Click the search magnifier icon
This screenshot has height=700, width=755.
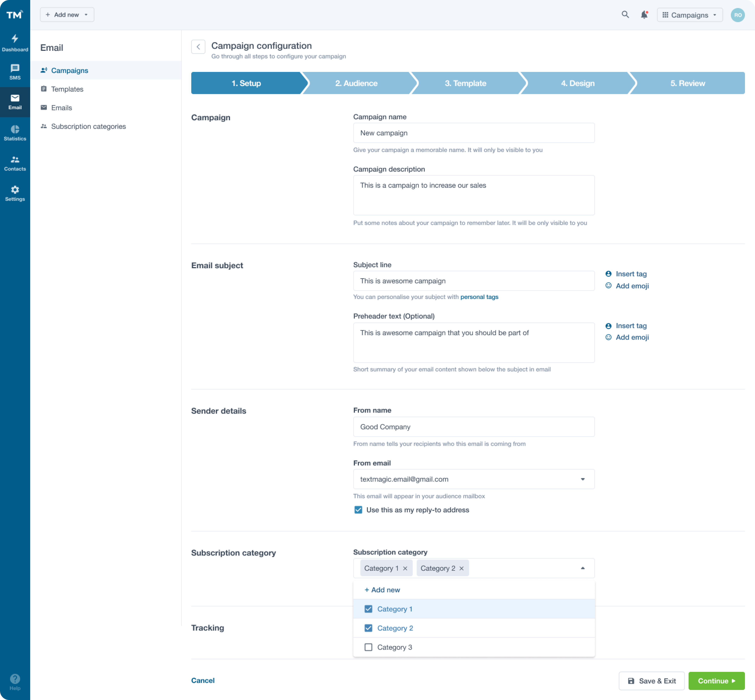625,14
